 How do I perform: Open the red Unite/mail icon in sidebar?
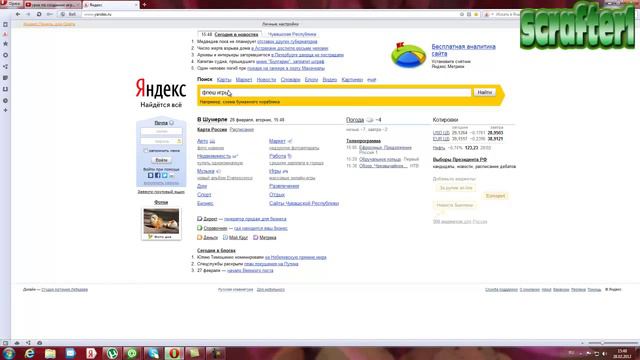click(5, 34)
